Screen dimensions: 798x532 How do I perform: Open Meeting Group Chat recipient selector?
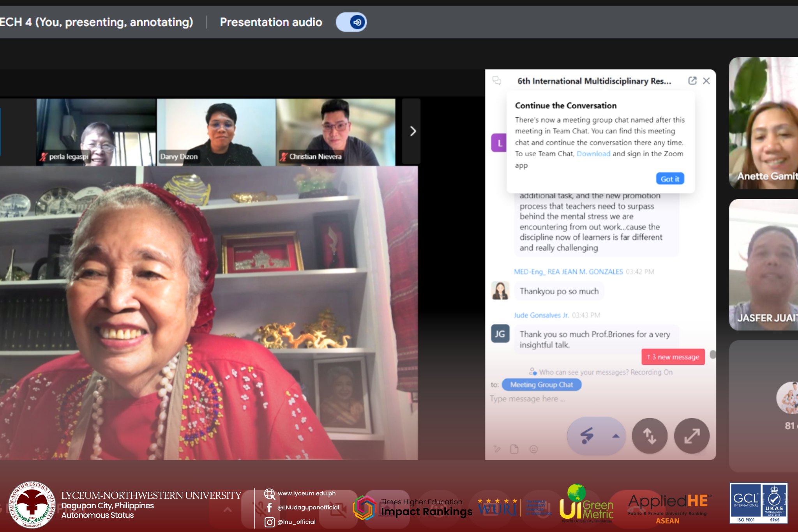[541, 385]
